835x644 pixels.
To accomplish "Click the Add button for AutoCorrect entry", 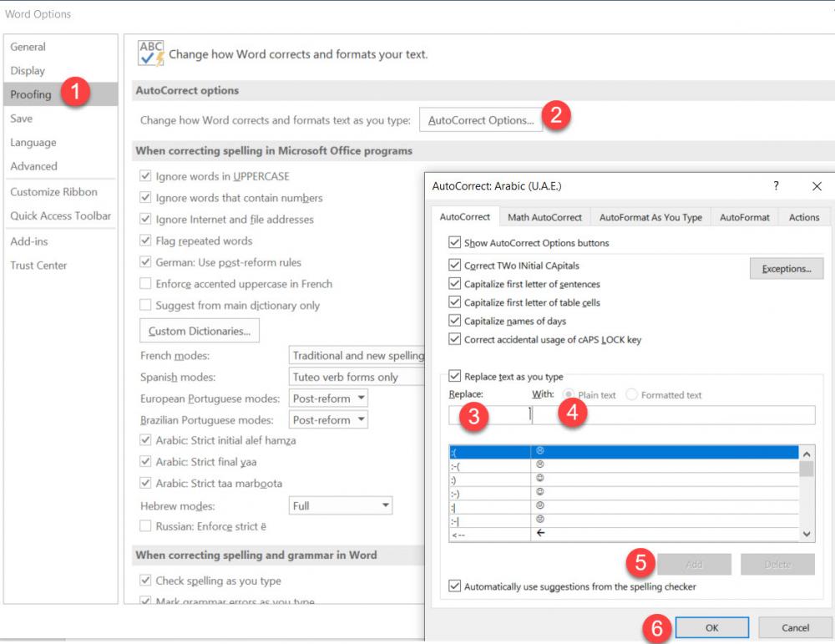I will coord(694,564).
